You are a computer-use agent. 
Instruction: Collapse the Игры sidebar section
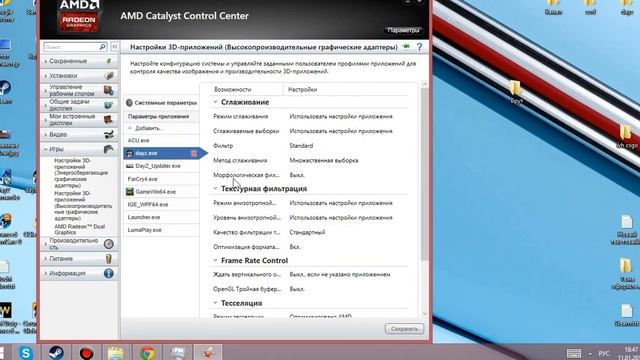tap(46, 149)
